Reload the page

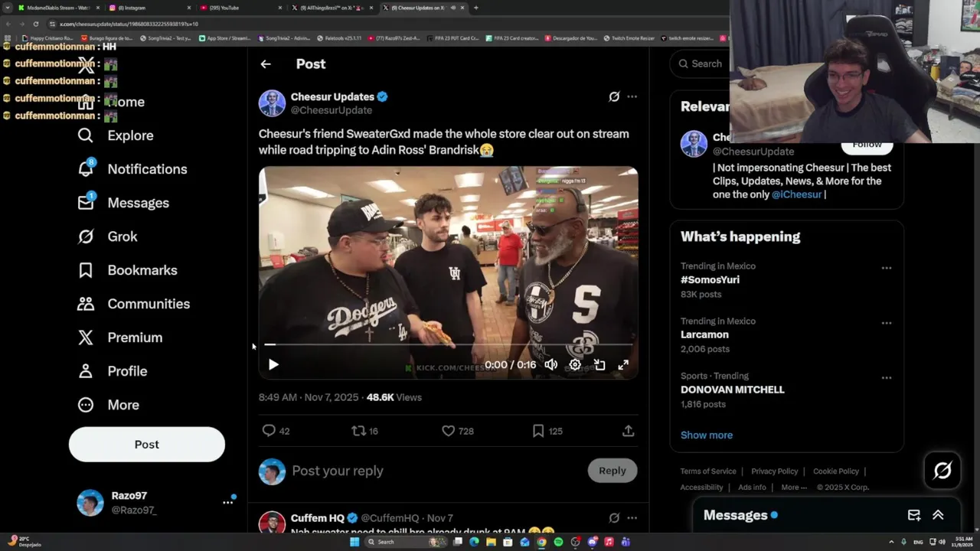tap(35, 24)
